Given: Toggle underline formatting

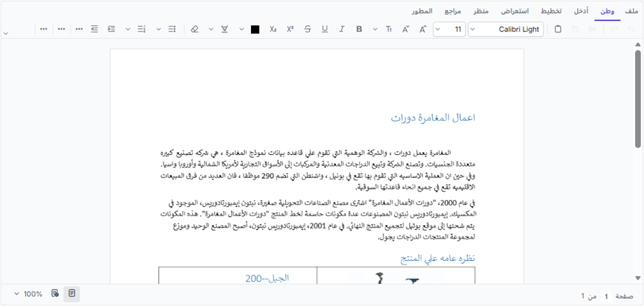Looking at the screenshot, I should [325, 29].
